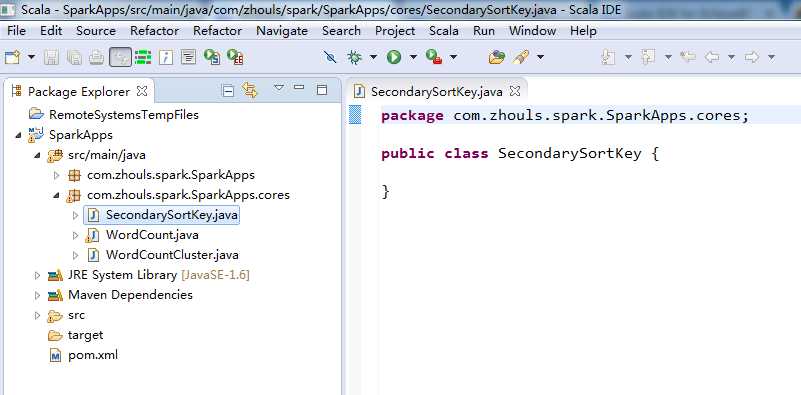Click the green striped blocks toolbar icon

143,57
